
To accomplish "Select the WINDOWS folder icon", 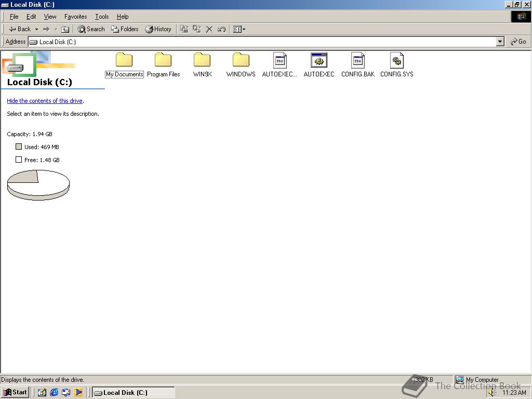I will [x=241, y=60].
